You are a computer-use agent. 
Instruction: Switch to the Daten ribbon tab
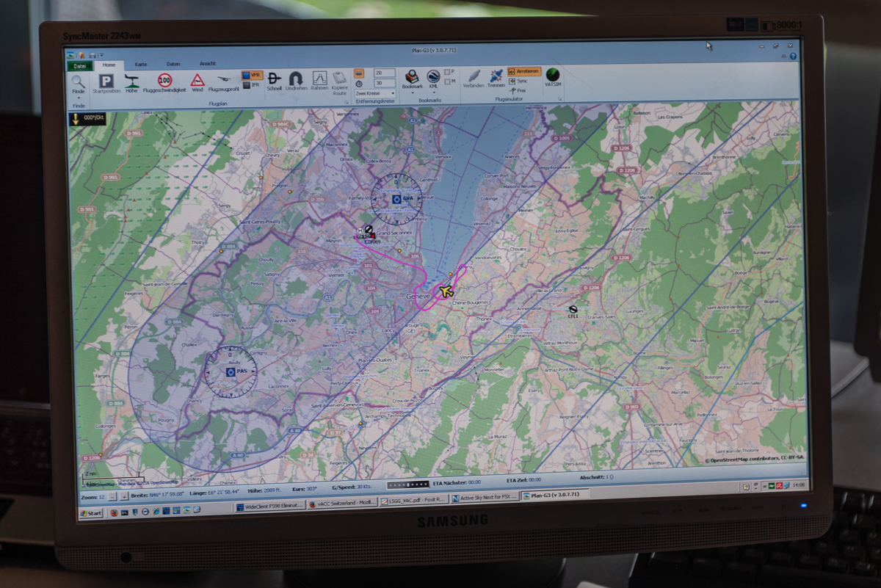pos(173,64)
